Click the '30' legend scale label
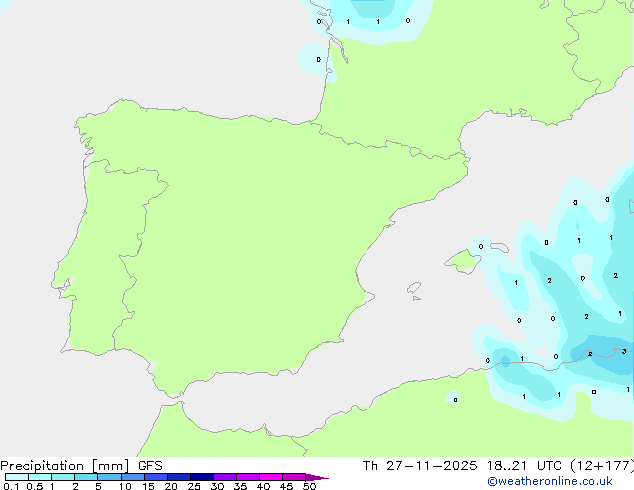 [x=217, y=486]
